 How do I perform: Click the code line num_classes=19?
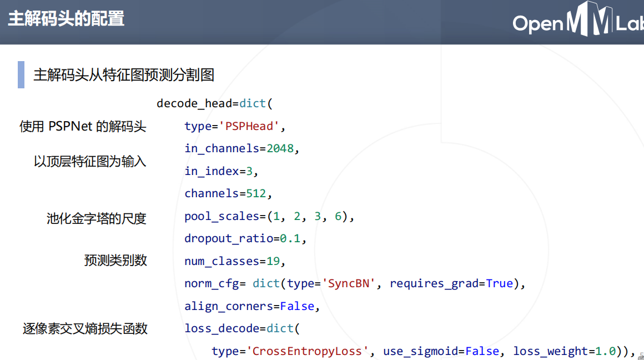pos(234,261)
